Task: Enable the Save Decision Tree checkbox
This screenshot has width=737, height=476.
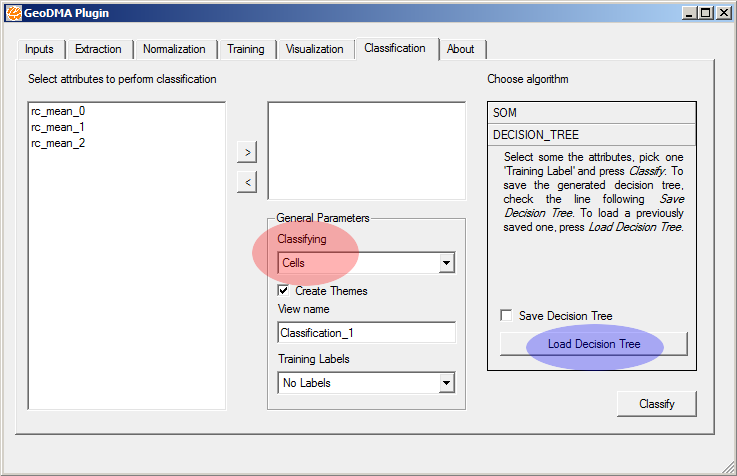Action: coord(506,316)
